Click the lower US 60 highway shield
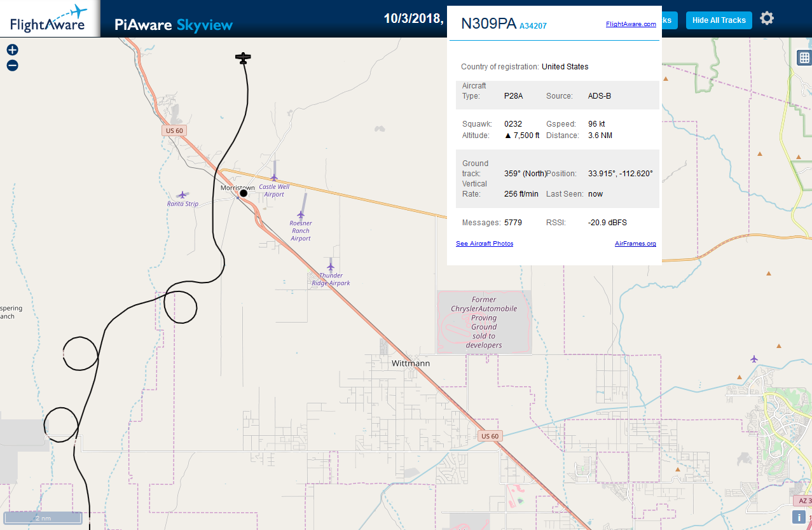The width and height of the screenshot is (812, 530). tap(490, 436)
